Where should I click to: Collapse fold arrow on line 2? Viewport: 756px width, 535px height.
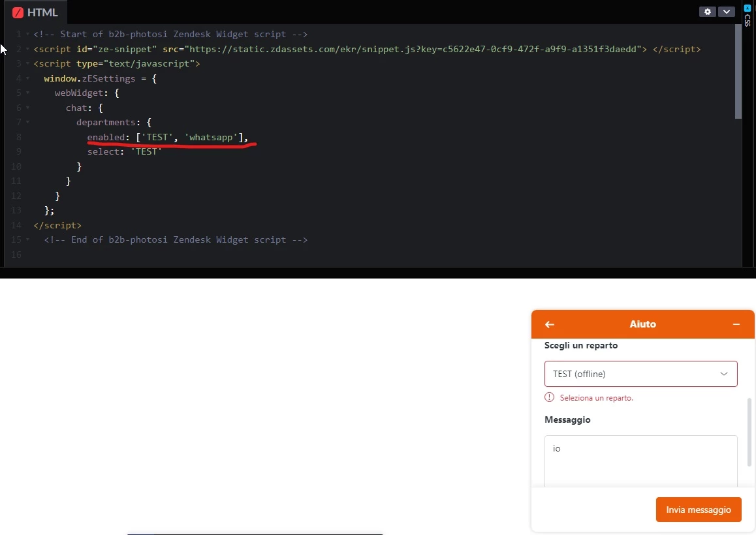click(28, 49)
